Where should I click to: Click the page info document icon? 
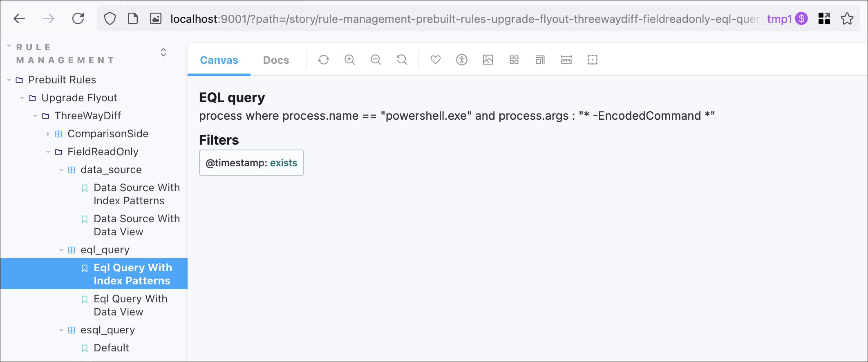click(x=133, y=19)
